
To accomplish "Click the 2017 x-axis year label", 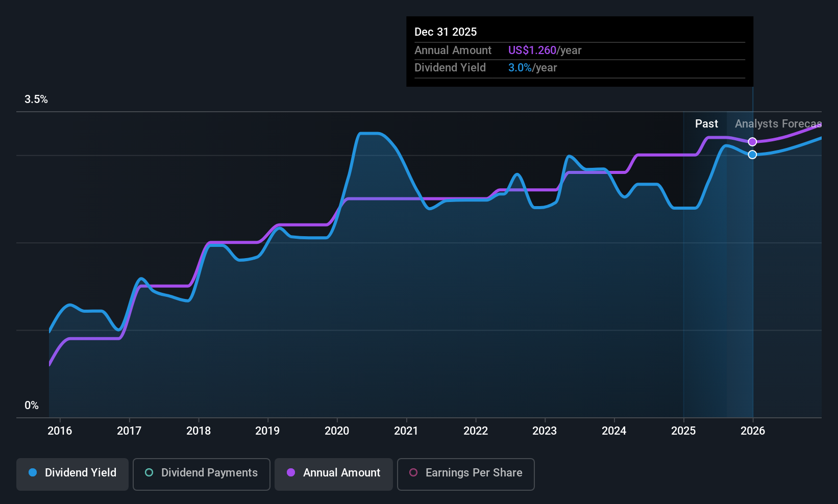I will (x=129, y=431).
